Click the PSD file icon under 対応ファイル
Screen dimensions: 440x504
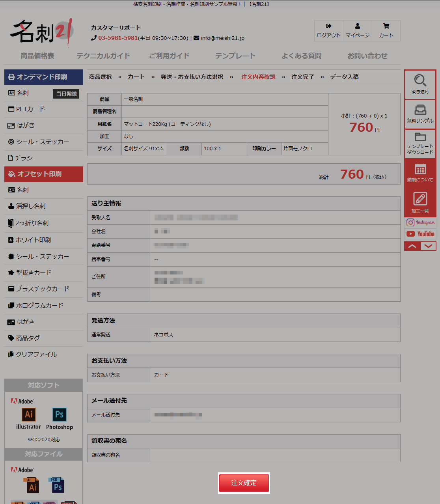coord(56,485)
